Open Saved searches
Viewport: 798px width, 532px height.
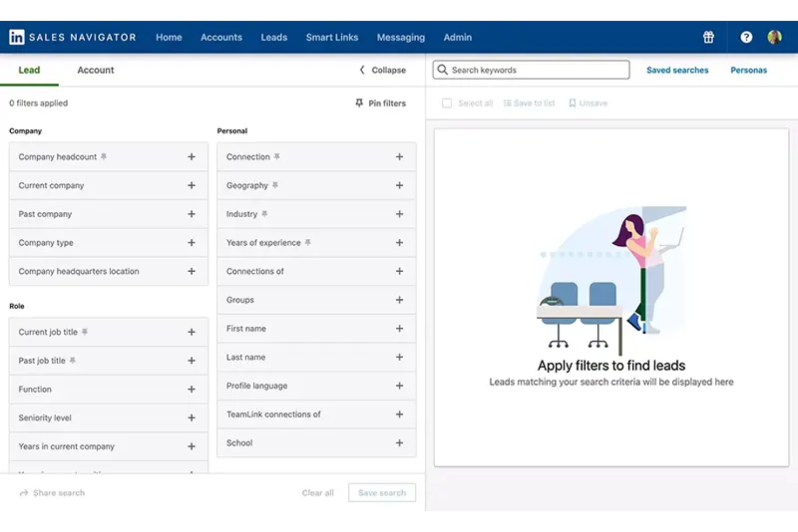point(677,70)
